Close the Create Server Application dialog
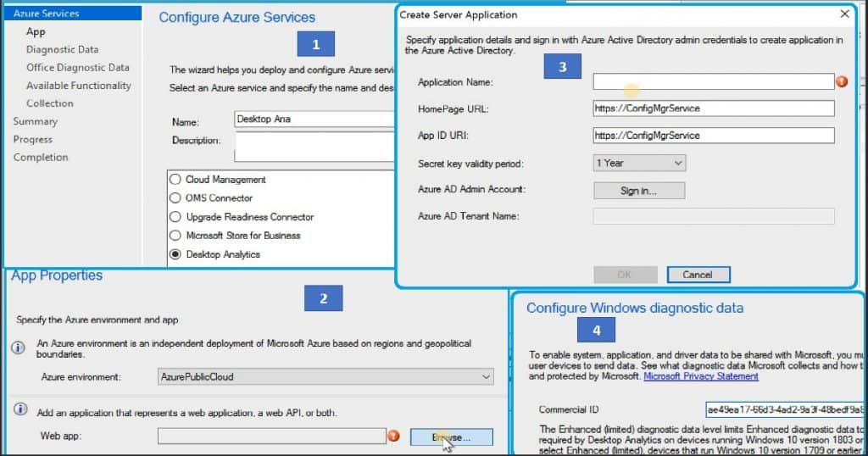The height and width of the screenshot is (456, 868). 845,14
